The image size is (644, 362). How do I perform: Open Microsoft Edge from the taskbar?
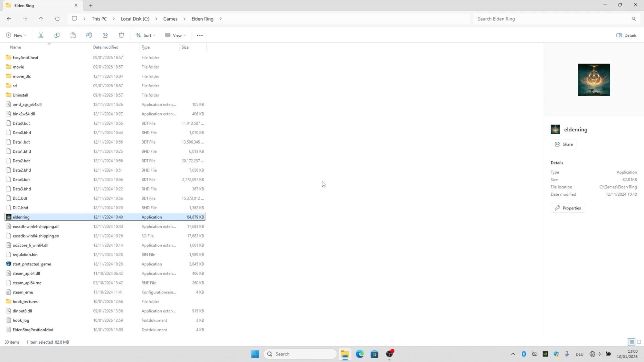pos(360,354)
